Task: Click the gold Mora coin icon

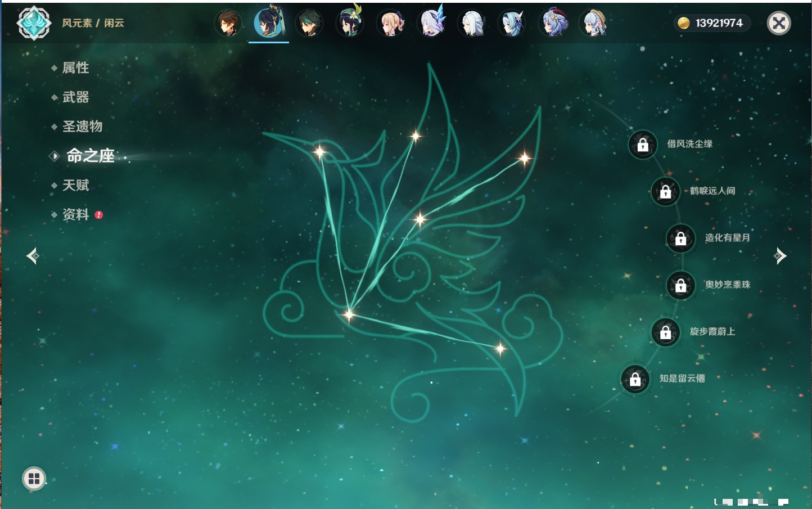Action: point(683,23)
